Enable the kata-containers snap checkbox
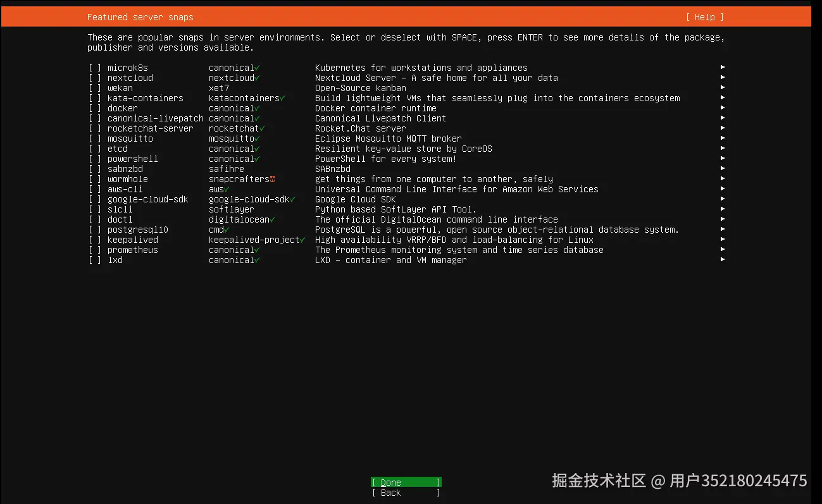 95,98
